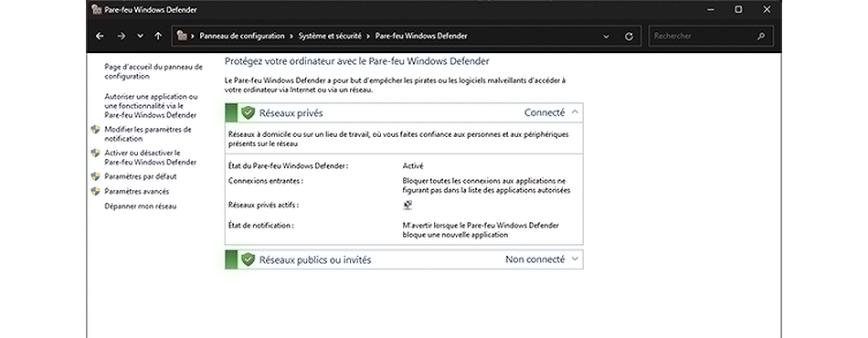Viewport: 868px width, 338px height.
Task: Collapse the Réseaux privés section
Action: [x=575, y=112]
